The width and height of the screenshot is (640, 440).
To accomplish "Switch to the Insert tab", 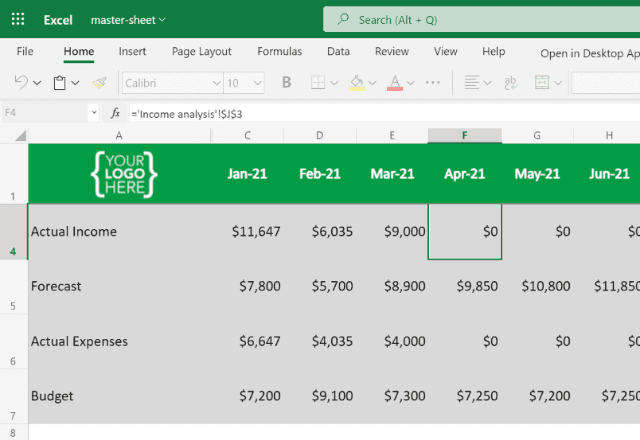I will point(132,51).
